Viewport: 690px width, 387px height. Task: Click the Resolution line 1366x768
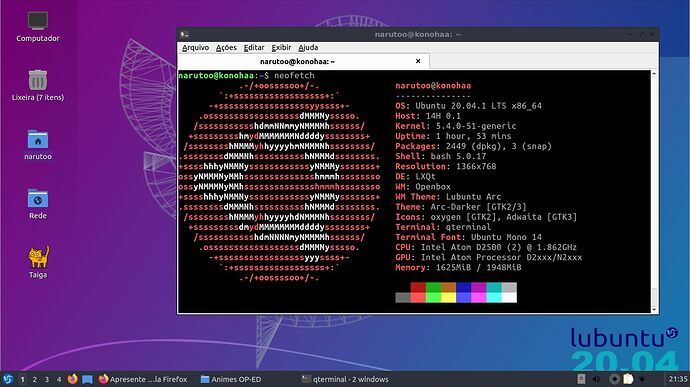(x=446, y=166)
